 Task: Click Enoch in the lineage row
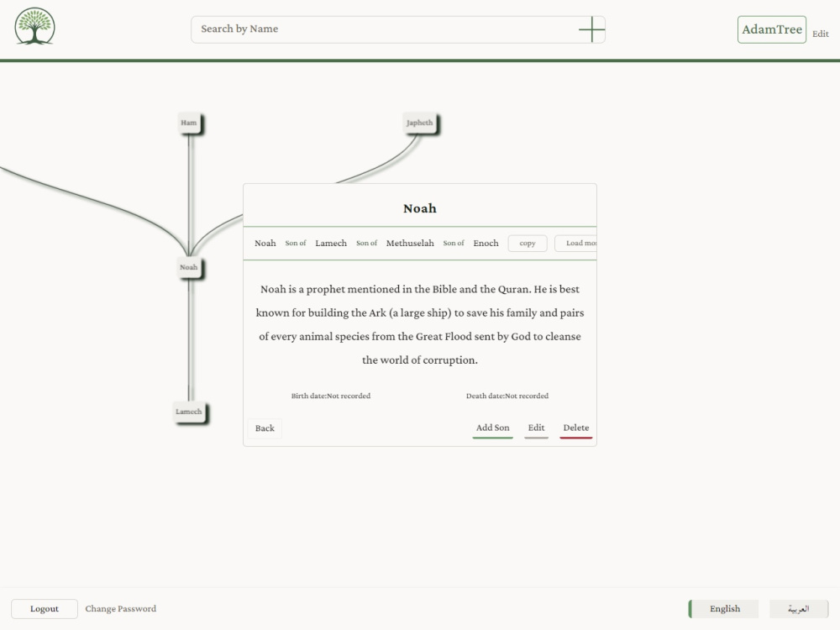(486, 244)
